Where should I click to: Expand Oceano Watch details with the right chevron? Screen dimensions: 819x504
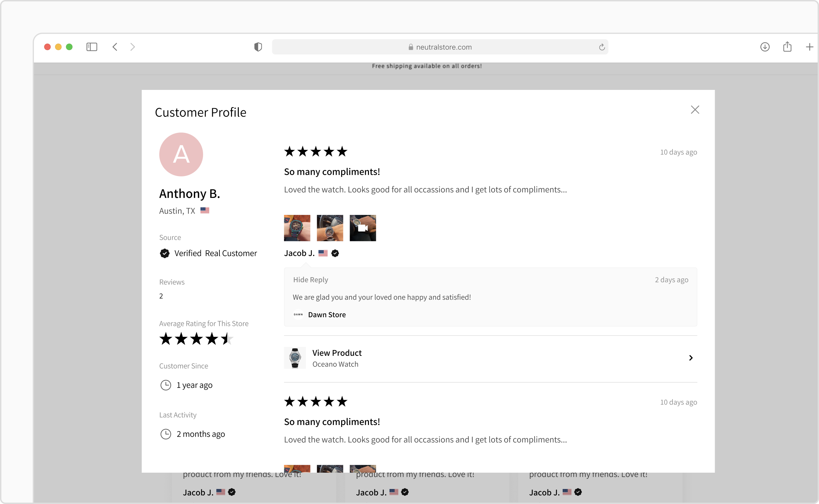[691, 358]
